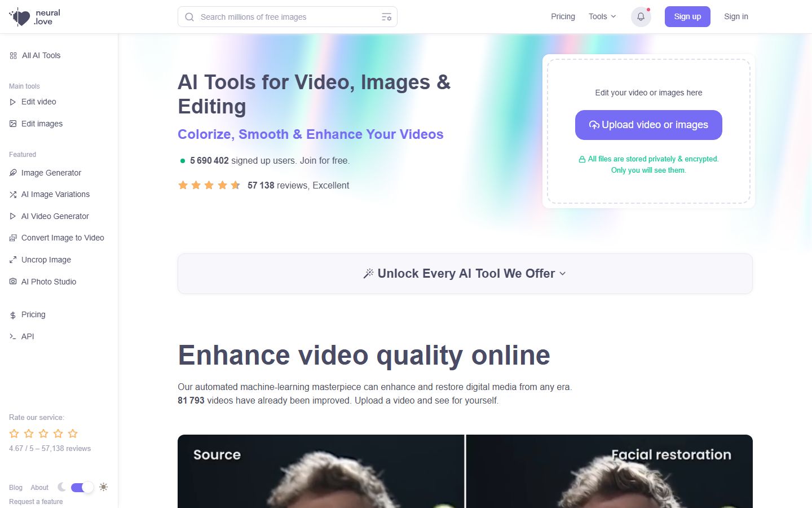Rate the service five stars
Image resolution: width=812 pixels, height=508 pixels.
(x=73, y=433)
